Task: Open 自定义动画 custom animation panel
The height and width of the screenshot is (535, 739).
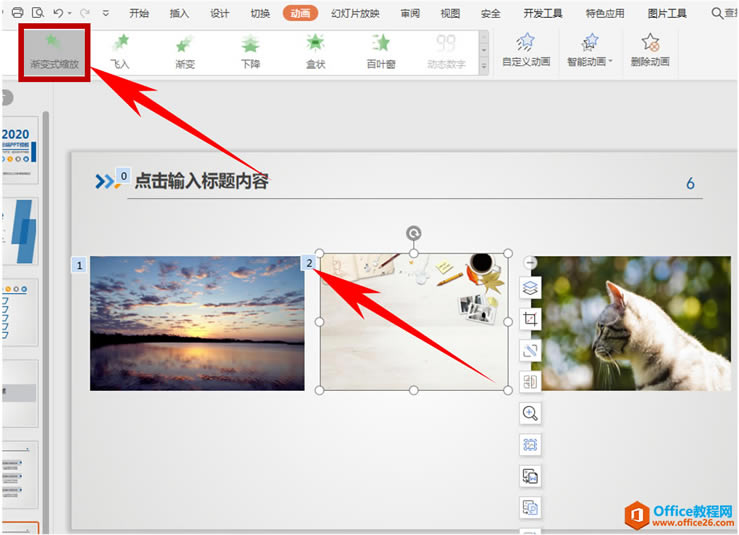Action: click(526, 49)
